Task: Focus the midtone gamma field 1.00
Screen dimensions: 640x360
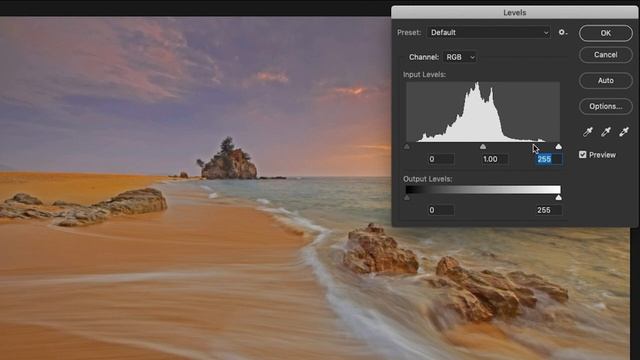Action: click(495, 159)
